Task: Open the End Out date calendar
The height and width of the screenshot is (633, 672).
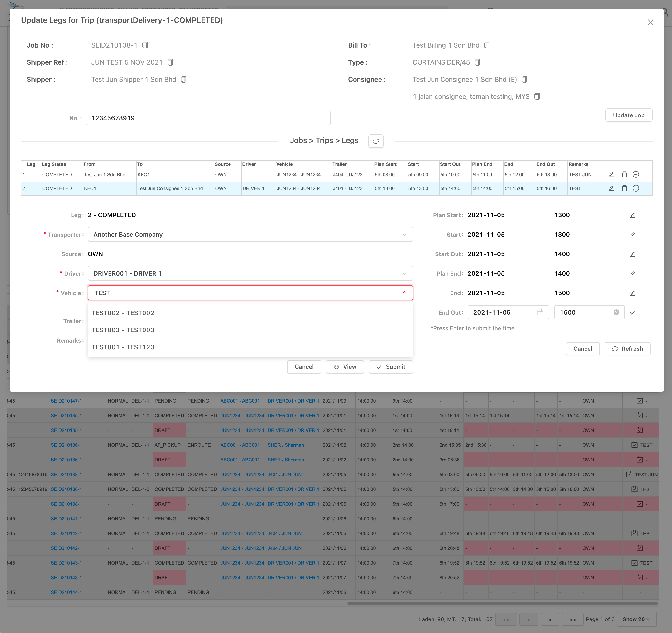Action: point(540,312)
